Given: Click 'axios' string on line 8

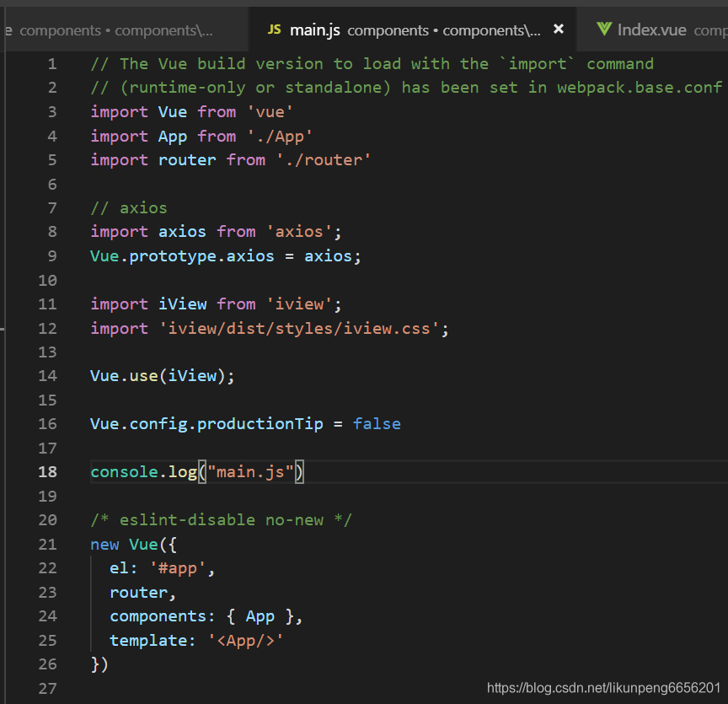Looking at the screenshot, I should tap(299, 232).
